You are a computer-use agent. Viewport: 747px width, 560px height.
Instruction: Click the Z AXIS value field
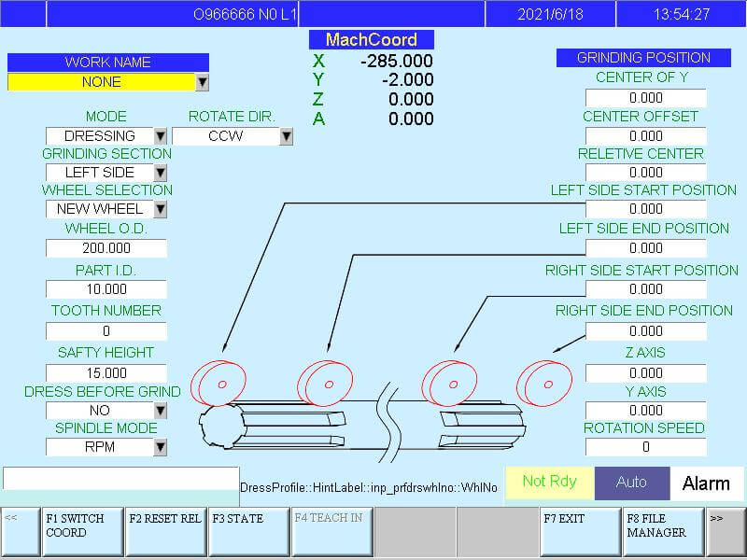(646, 372)
